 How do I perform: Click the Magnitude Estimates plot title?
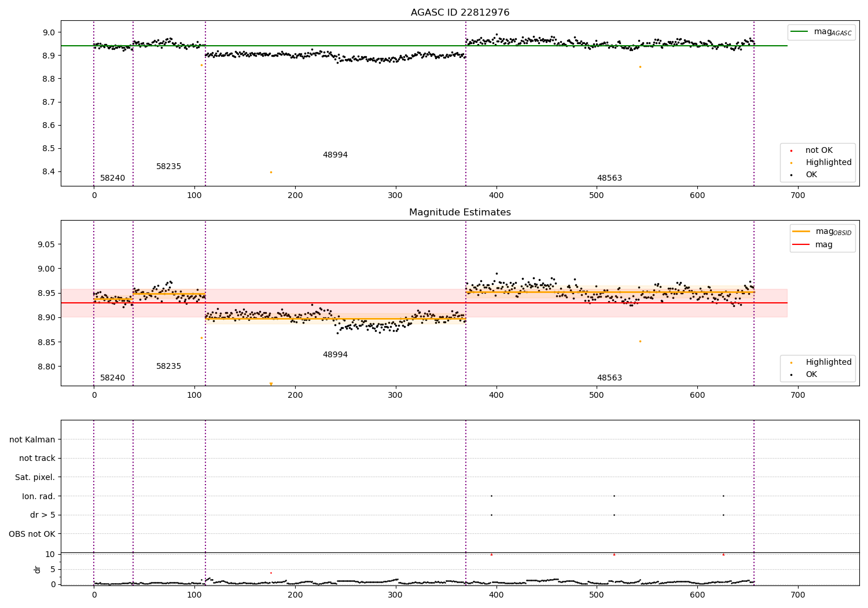tap(460, 213)
